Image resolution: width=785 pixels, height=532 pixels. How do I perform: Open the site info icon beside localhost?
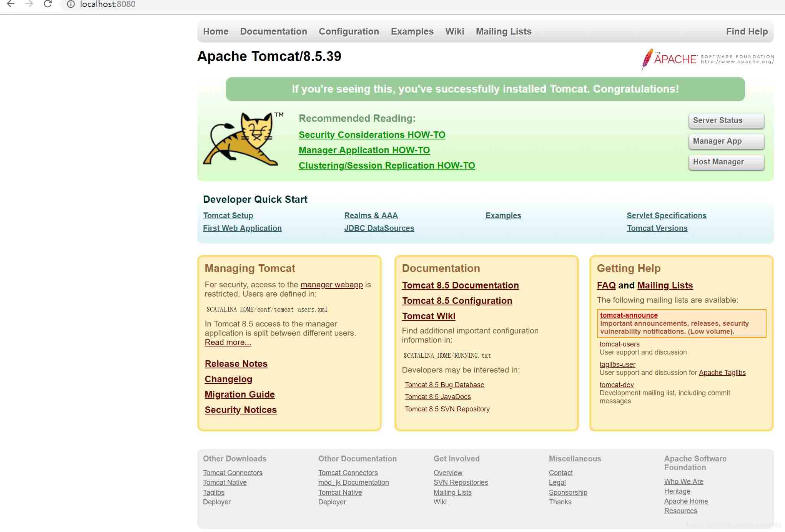tap(71, 4)
